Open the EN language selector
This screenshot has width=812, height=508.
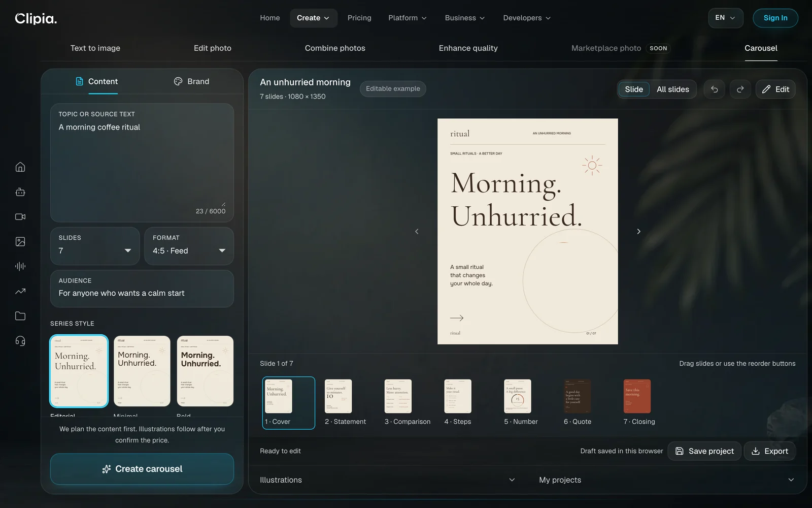click(x=726, y=18)
